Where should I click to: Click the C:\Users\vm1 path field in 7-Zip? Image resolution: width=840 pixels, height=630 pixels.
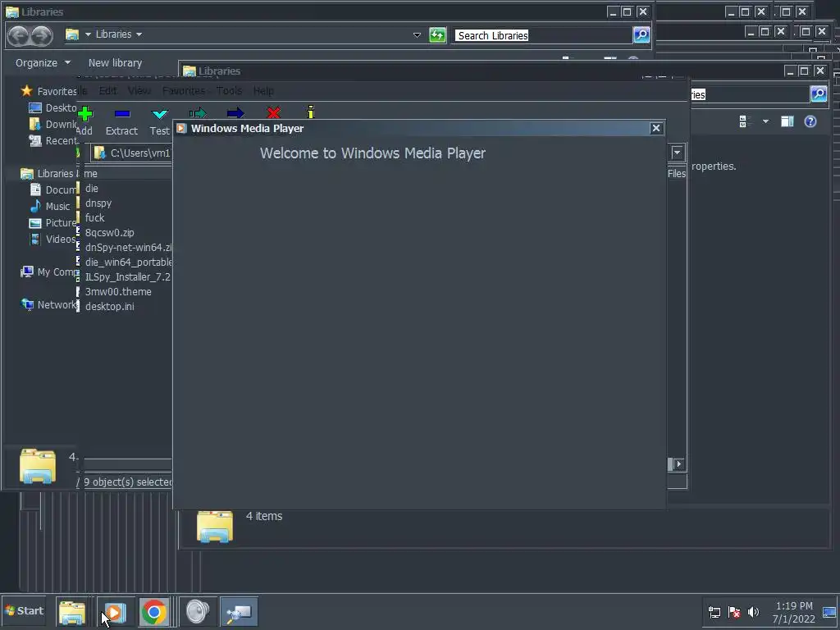coord(133,153)
